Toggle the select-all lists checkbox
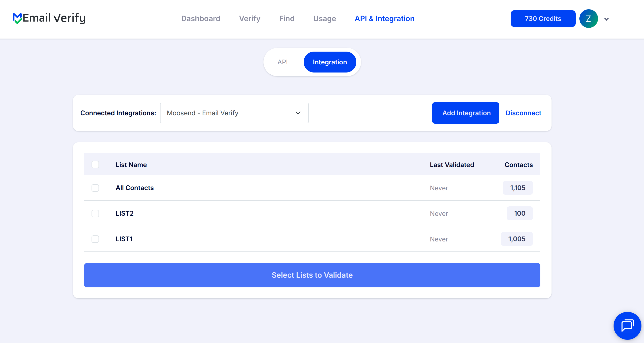This screenshot has height=343, width=644. [x=95, y=165]
